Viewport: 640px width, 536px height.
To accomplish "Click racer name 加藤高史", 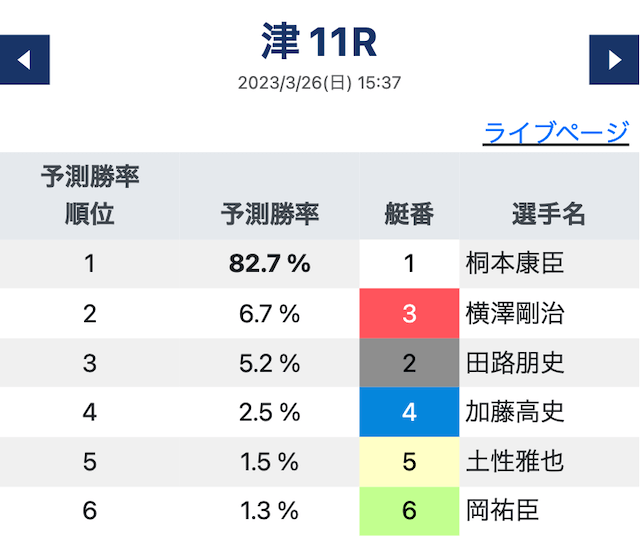I will (515, 412).
